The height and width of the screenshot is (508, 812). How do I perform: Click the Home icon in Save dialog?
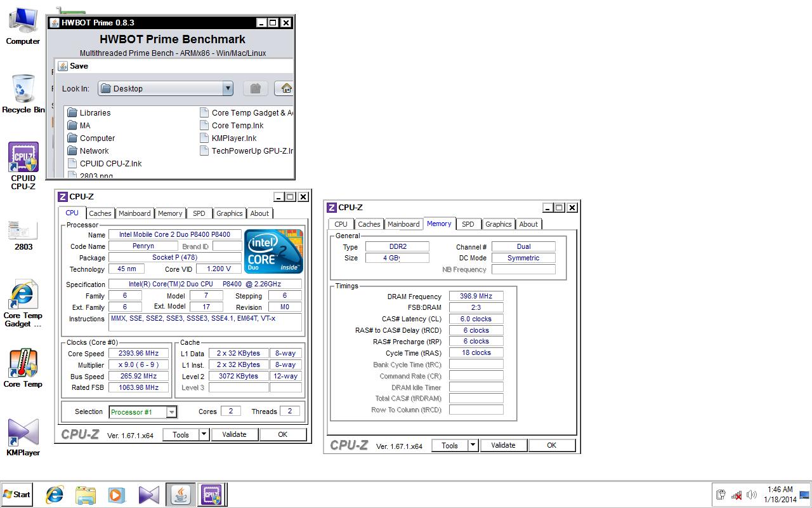click(286, 88)
